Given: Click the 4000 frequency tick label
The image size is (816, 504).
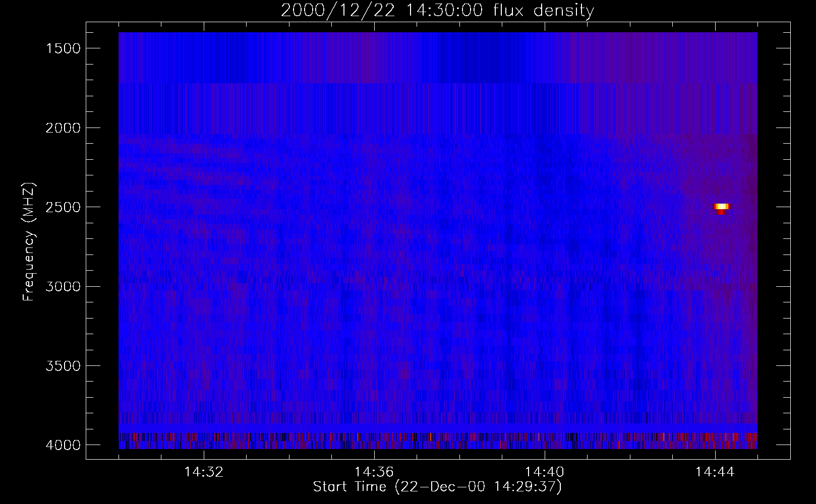Looking at the screenshot, I should (x=63, y=445).
